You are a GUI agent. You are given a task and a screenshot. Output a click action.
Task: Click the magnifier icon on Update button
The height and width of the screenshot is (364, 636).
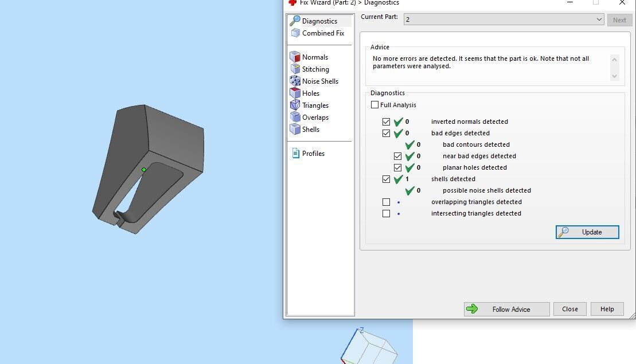click(563, 232)
